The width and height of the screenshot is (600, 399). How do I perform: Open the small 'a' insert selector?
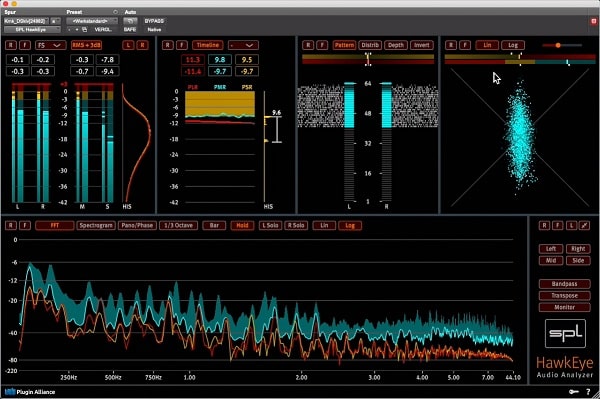(x=55, y=21)
